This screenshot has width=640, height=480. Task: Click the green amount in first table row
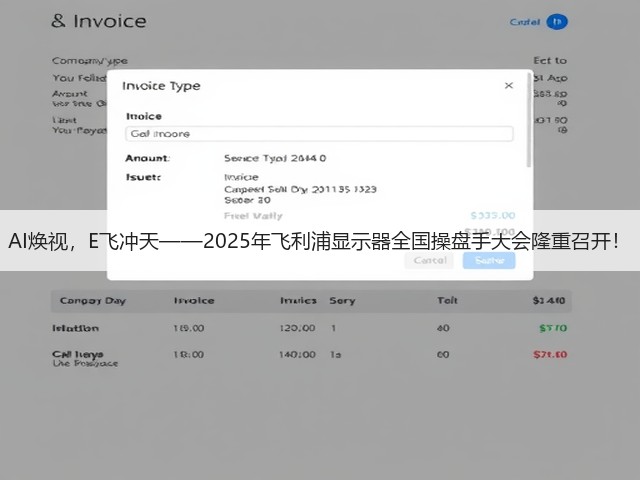click(553, 328)
